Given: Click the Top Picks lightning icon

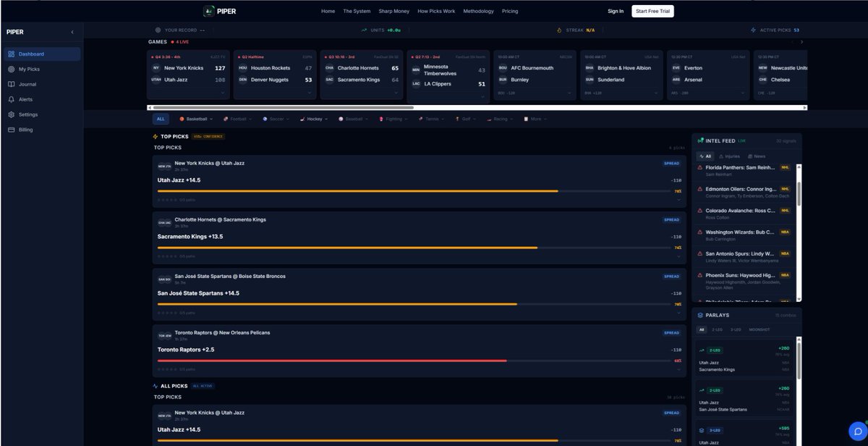Looking at the screenshot, I should 156,136.
